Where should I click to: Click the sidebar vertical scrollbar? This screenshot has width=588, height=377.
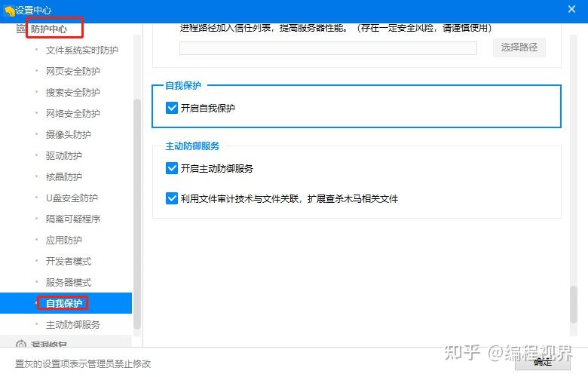coord(137,214)
